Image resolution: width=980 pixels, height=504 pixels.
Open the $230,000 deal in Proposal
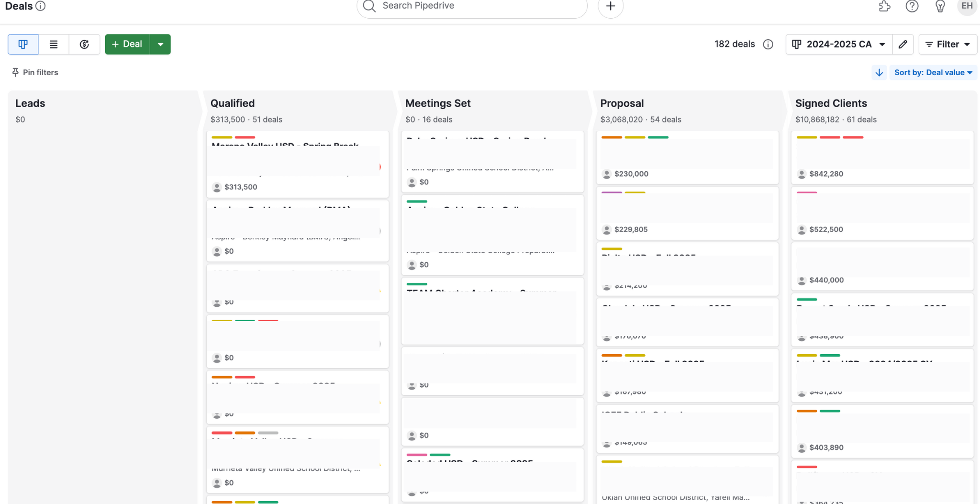tap(687, 157)
